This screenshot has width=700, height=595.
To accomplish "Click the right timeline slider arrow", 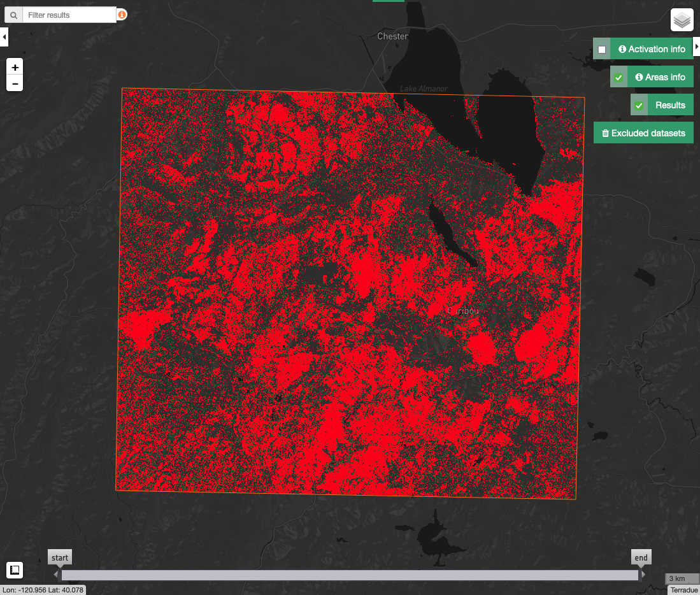I will [x=643, y=575].
